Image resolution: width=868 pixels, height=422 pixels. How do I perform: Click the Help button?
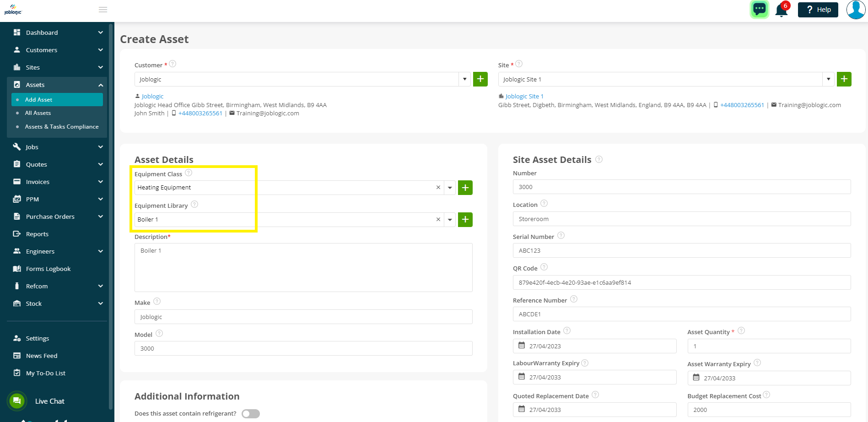[818, 10]
